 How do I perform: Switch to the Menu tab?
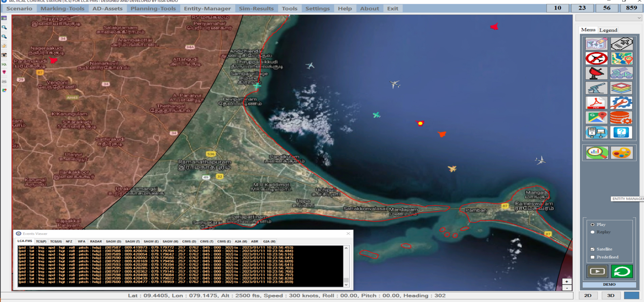(588, 30)
